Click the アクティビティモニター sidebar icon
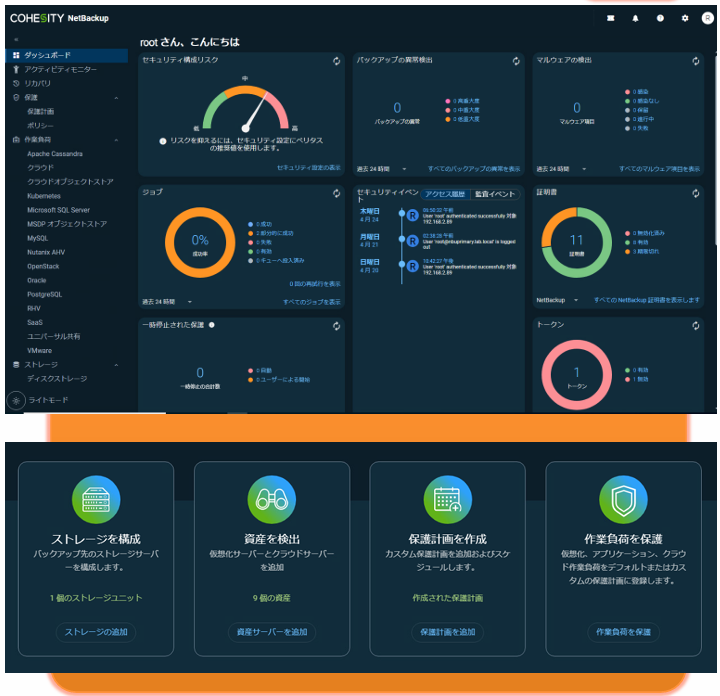Viewport: 720px width, 696px height. [x=16, y=69]
